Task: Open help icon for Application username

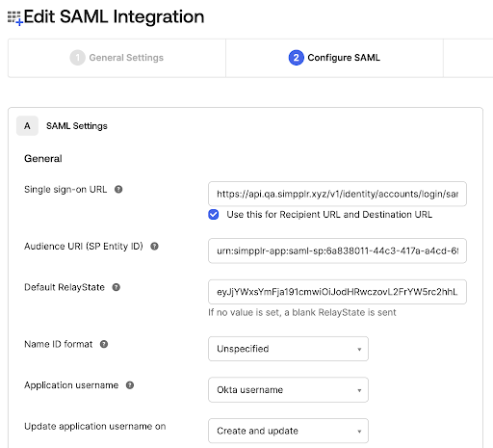Action: click(x=130, y=385)
